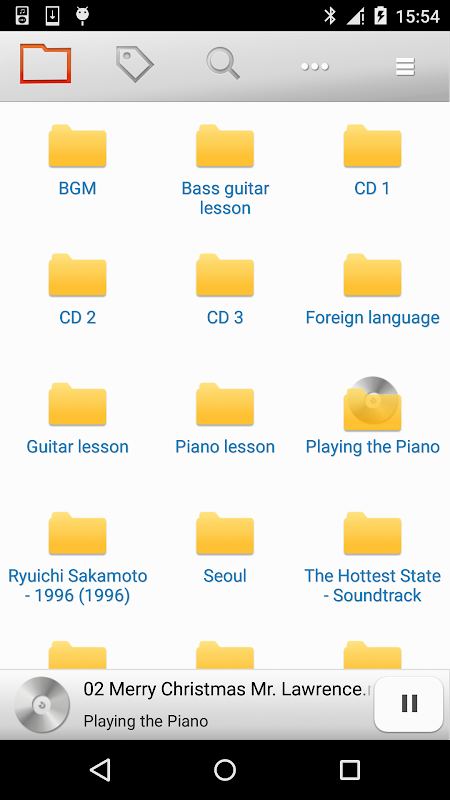Pause the currently playing track
This screenshot has height=800, width=450.
(409, 704)
